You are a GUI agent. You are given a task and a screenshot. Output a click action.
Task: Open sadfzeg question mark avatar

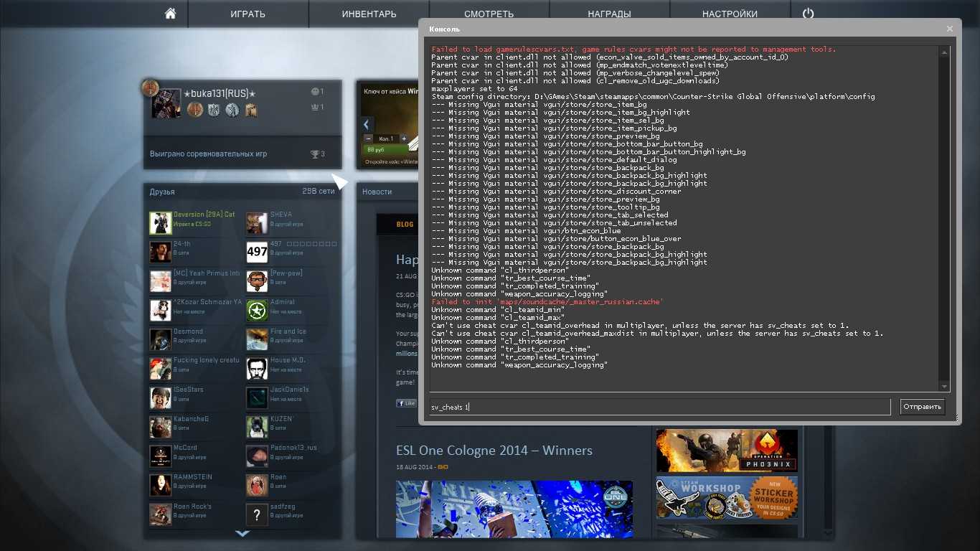257,514
